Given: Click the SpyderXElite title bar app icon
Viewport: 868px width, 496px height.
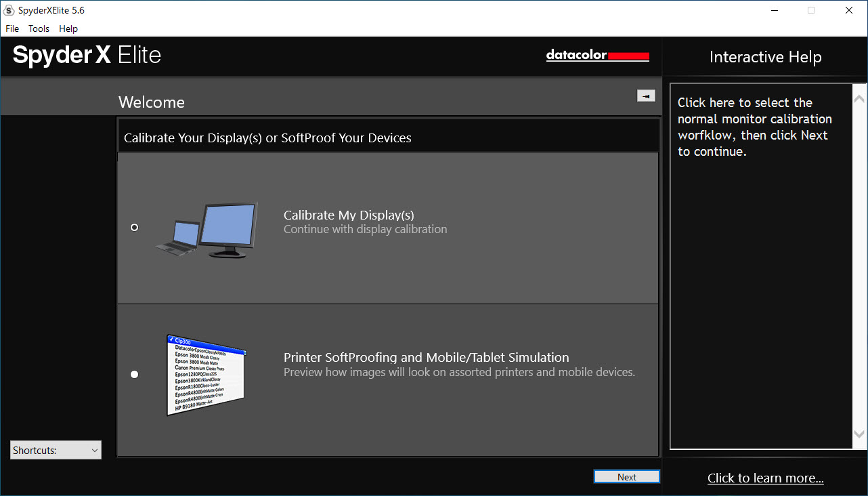Looking at the screenshot, I should pyautogui.click(x=9, y=10).
